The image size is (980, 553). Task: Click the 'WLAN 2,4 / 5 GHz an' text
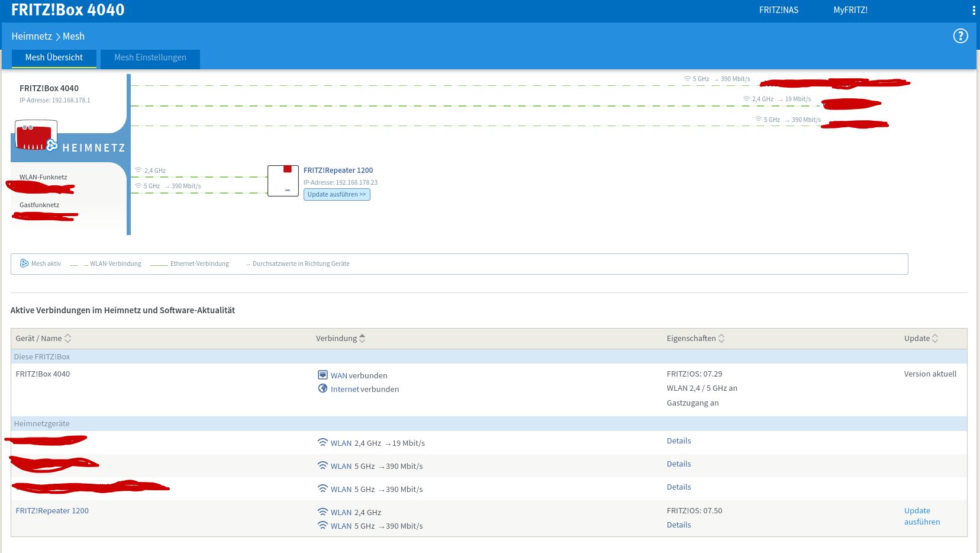[702, 388]
